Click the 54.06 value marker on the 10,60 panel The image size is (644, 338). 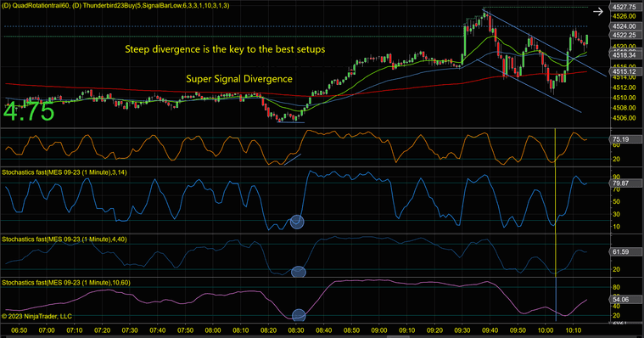click(624, 300)
